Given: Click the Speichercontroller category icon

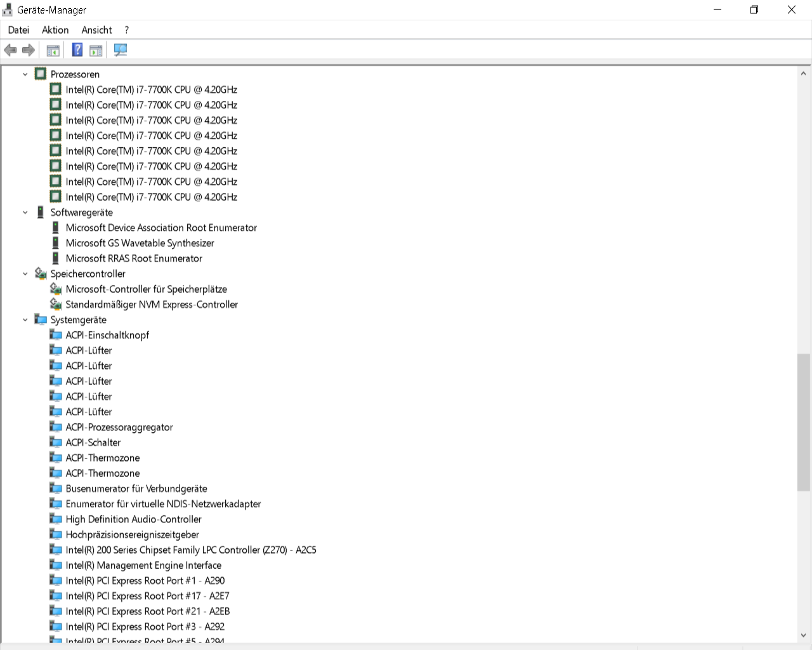Looking at the screenshot, I should tap(41, 274).
